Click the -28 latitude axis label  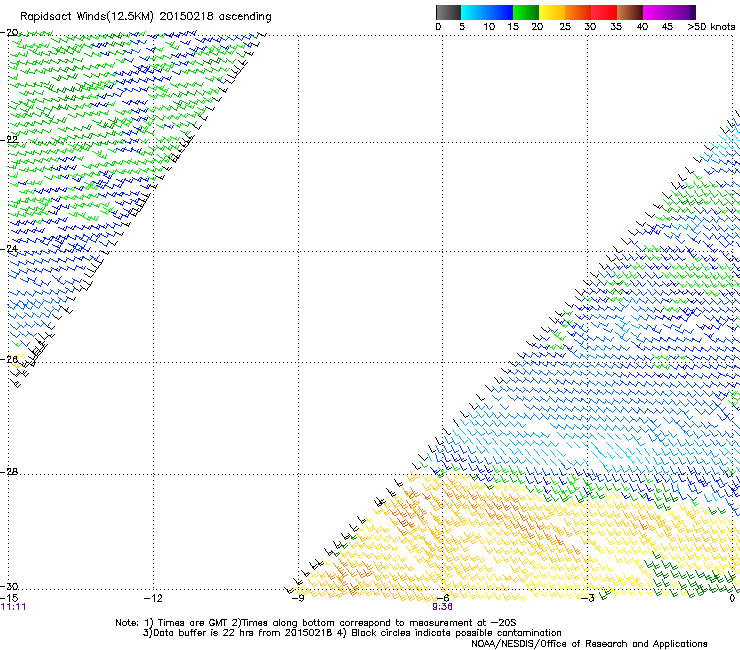9,472
